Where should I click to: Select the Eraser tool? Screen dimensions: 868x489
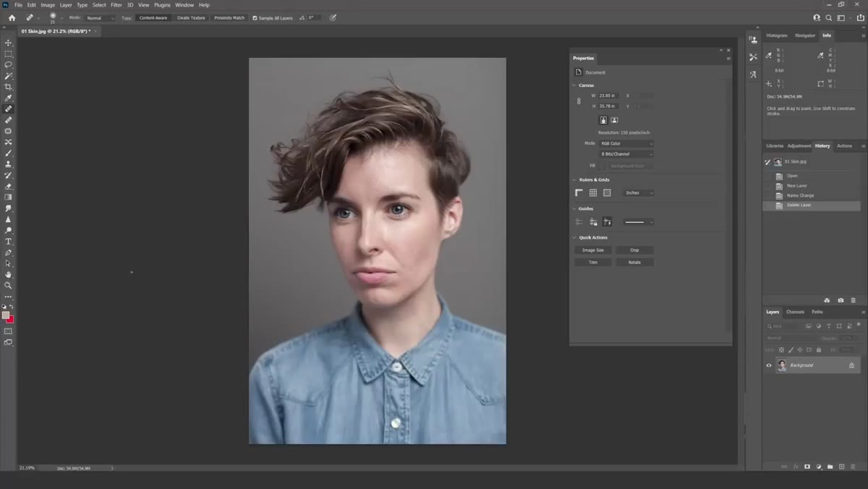pos(9,186)
